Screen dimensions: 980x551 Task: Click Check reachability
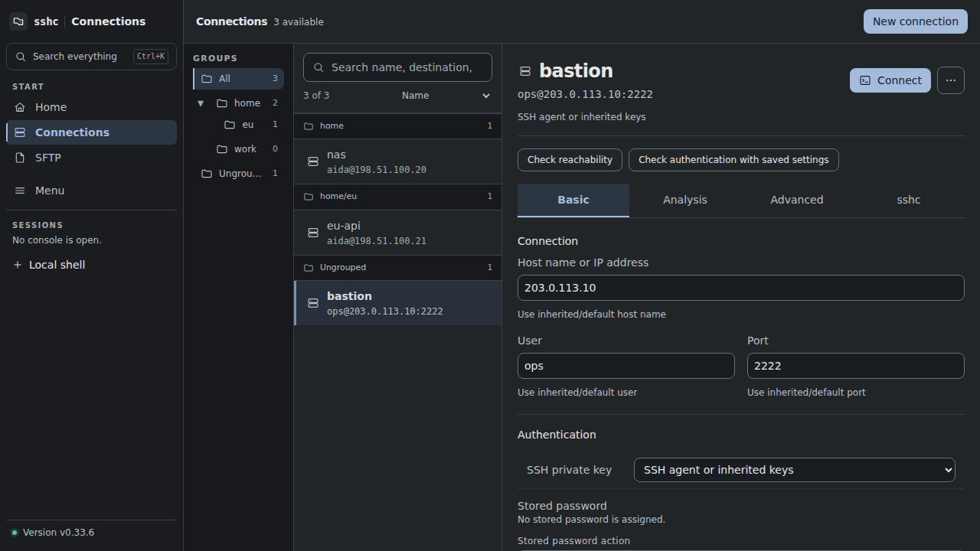pos(570,160)
